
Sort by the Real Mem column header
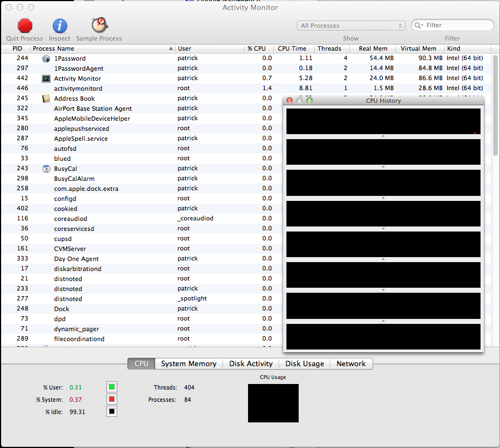tap(373, 48)
